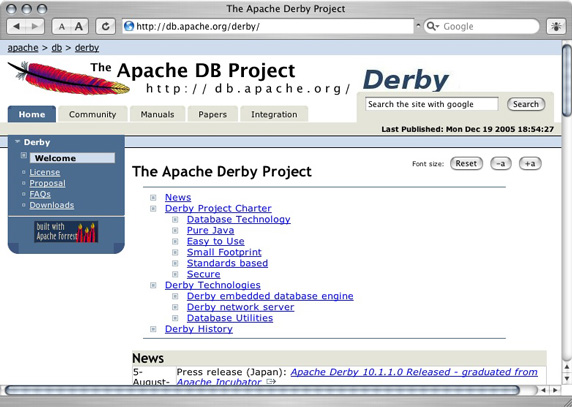The image size is (572, 407).
Task: Decrease text size with small A button
Action: point(61,27)
